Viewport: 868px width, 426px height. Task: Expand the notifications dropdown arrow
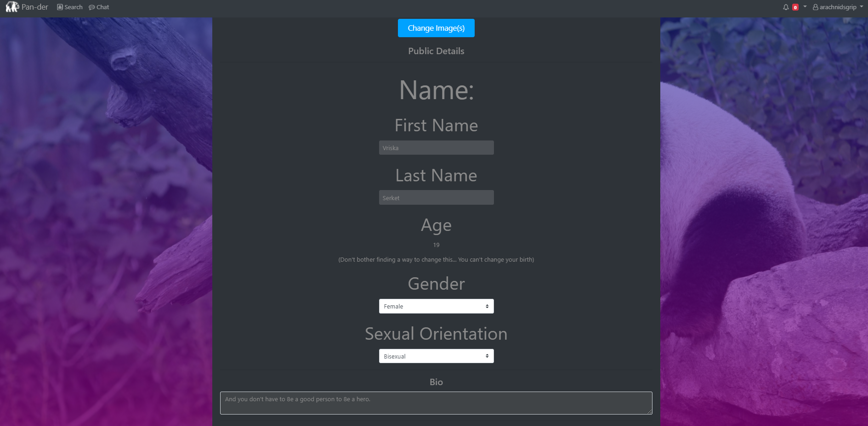pyautogui.click(x=805, y=7)
